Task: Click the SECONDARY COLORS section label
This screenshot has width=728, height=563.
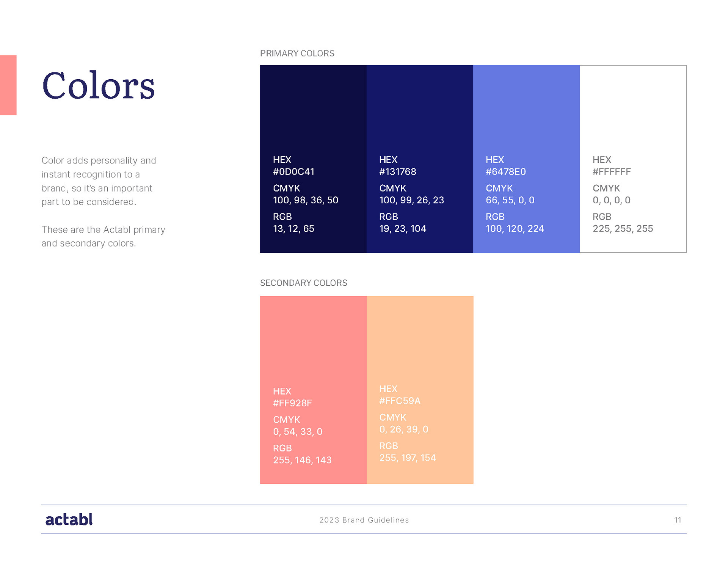Action: click(x=303, y=283)
